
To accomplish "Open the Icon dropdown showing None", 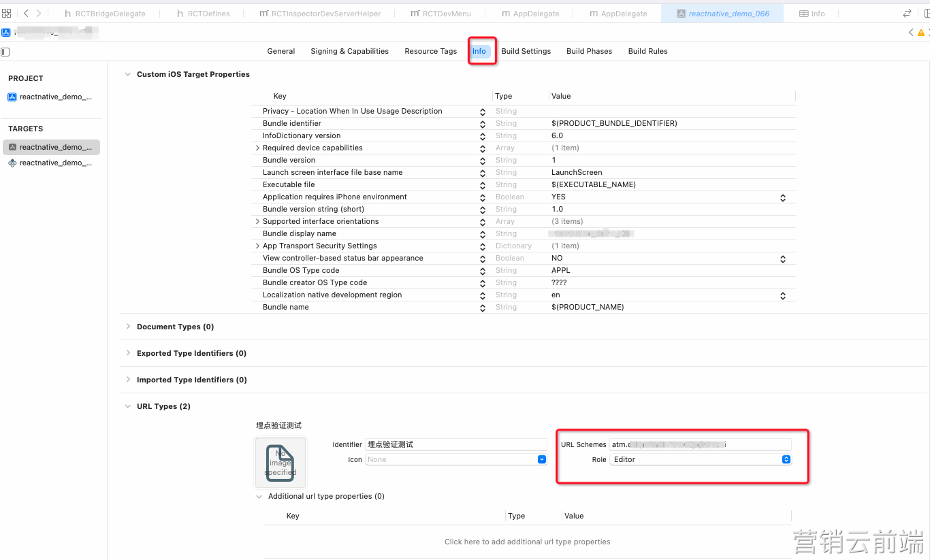I will pyautogui.click(x=456, y=459).
